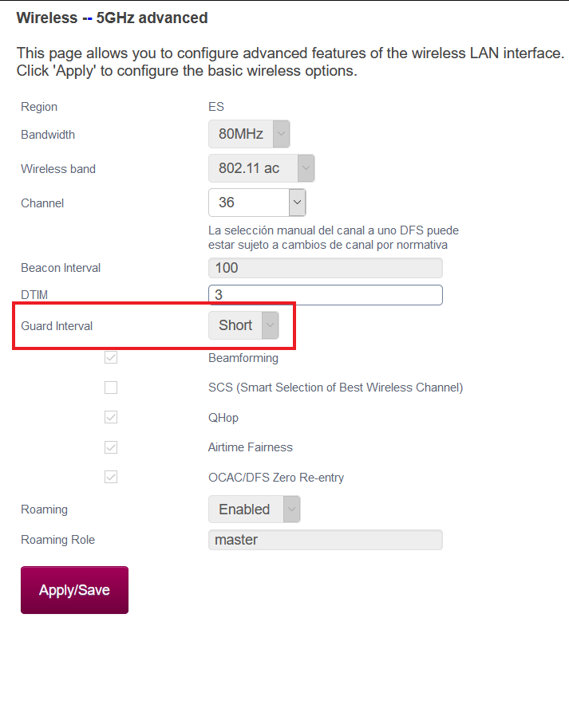Toggle OCAC/DFS Zero Re-entry checkbox

pyautogui.click(x=111, y=478)
